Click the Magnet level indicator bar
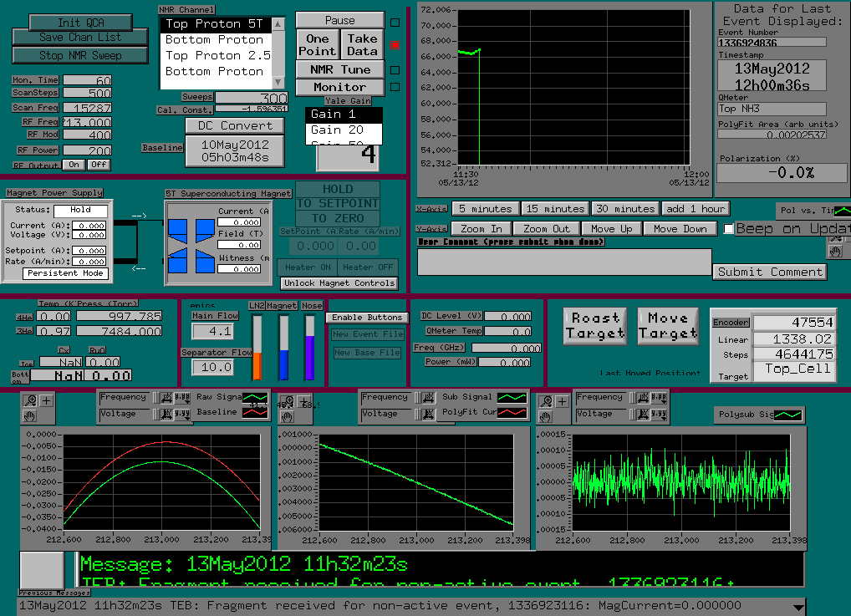The width and height of the screenshot is (851, 616). coord(283,348)
